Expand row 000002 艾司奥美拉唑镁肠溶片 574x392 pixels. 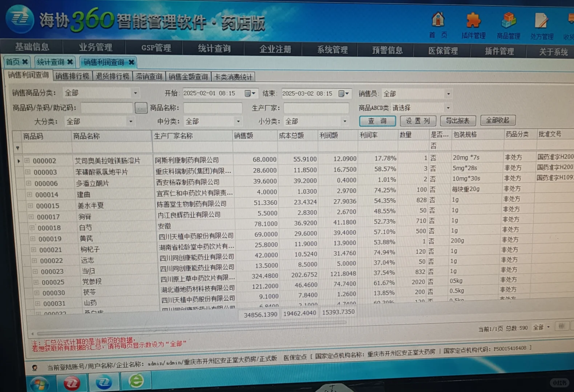tap(27, 160)
